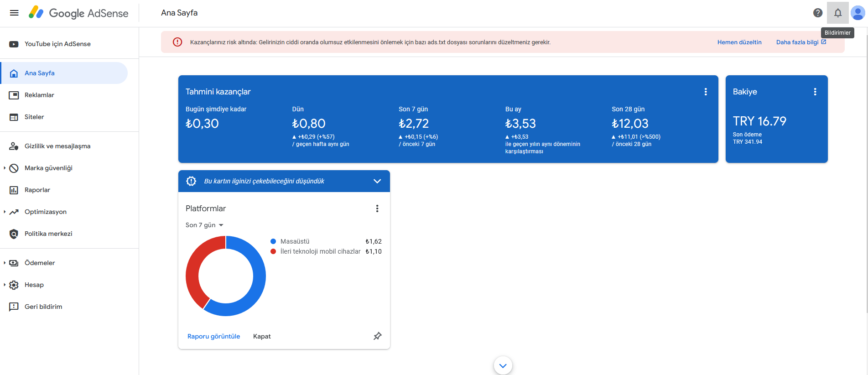
Task: Open Tahmini kazançlar card options menu
Action: [x=706, y=92]
